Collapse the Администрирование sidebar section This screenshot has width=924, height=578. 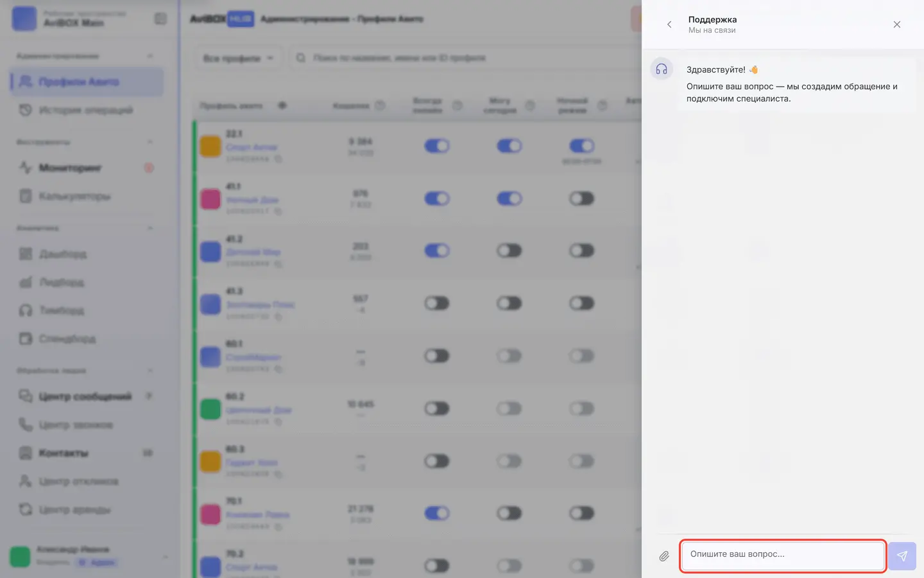tap(150, 56)
